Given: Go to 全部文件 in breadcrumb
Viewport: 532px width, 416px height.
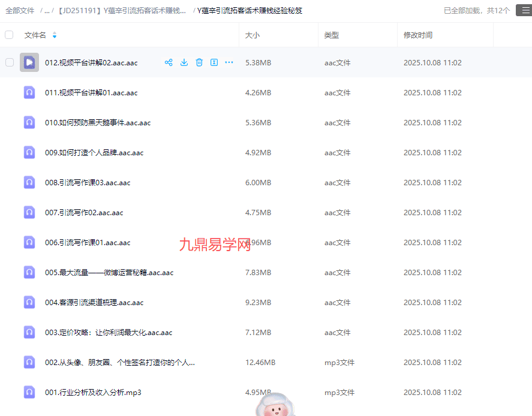Looking at the screenshot, I should [20, 11].
